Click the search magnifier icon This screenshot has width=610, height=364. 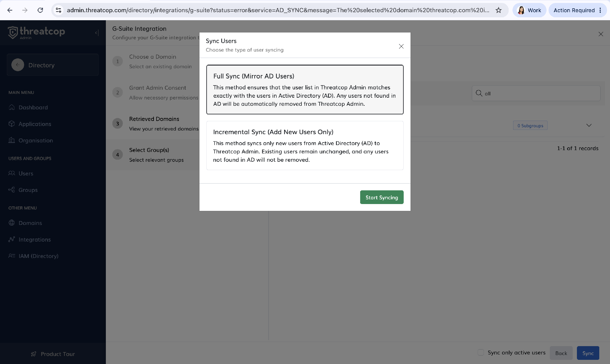(x=479, y=93)
